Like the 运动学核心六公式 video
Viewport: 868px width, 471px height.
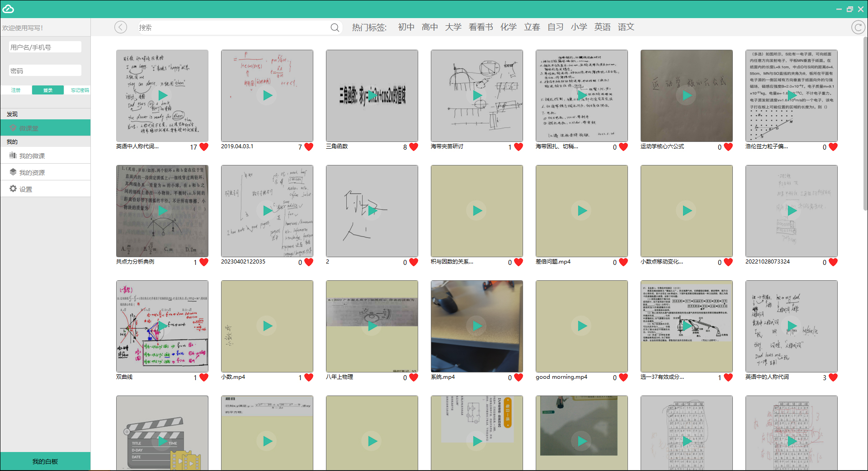click(728, 147)
